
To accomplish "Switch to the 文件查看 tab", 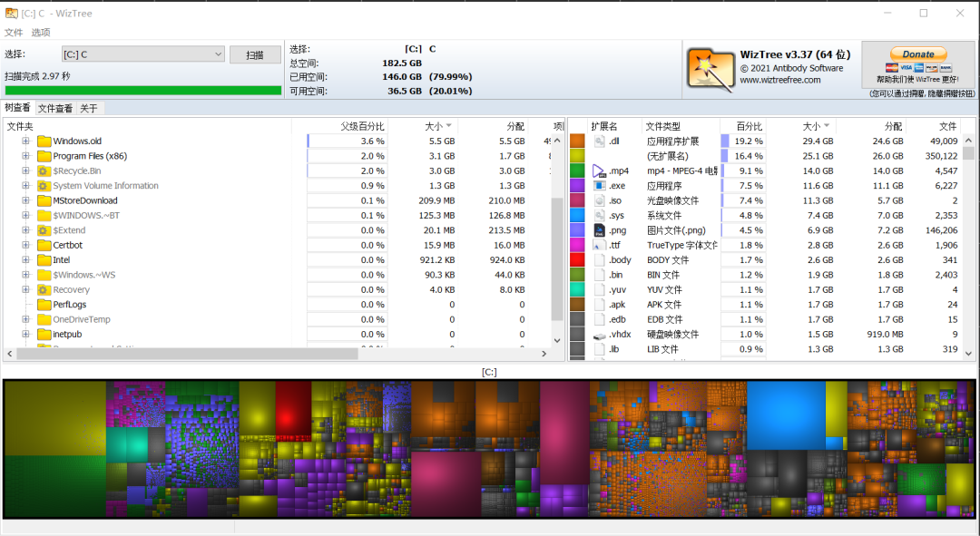I will [55, 109].
